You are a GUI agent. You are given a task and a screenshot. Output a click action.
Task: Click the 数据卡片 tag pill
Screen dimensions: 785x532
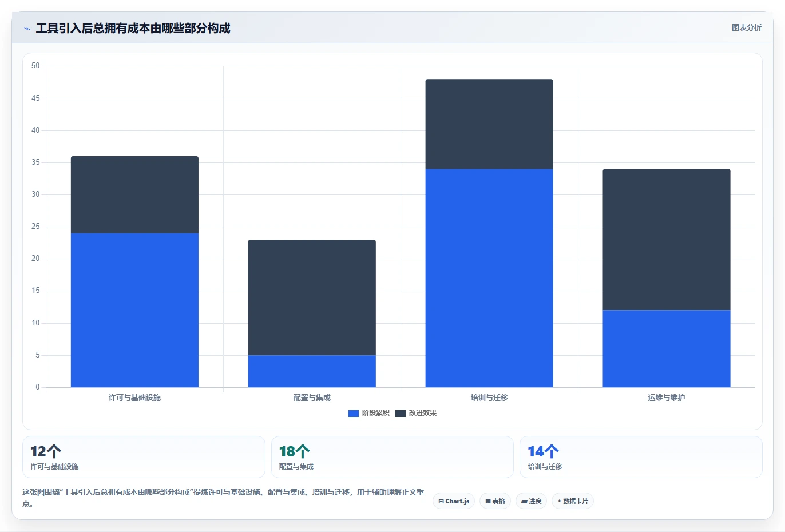tap(573, 501)
